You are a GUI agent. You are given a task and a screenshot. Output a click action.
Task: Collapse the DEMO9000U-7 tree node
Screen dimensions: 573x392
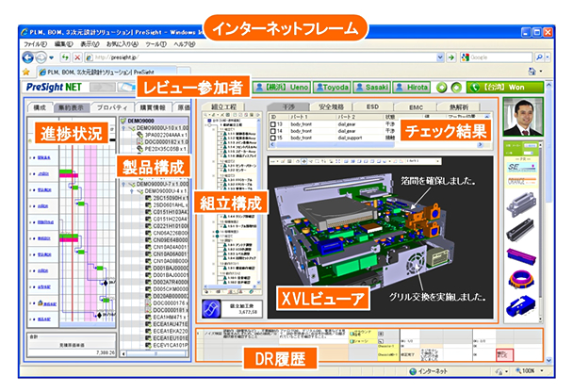coord(123,184)
